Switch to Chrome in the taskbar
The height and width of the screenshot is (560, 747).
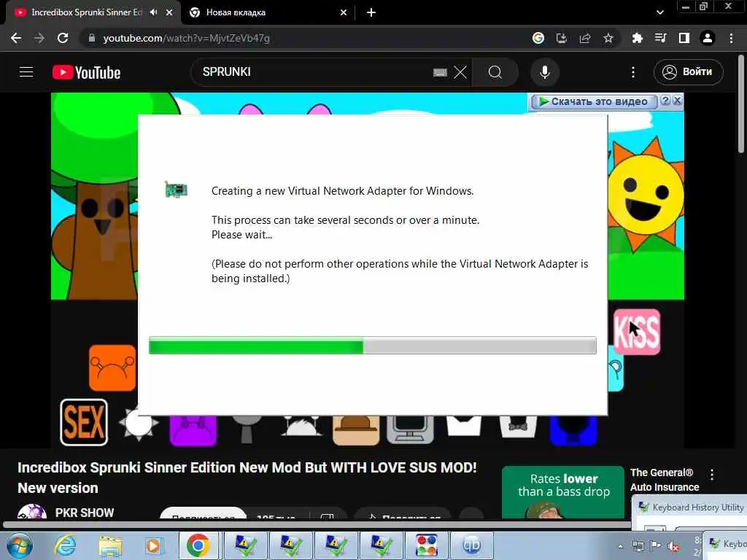coord(198,545)
